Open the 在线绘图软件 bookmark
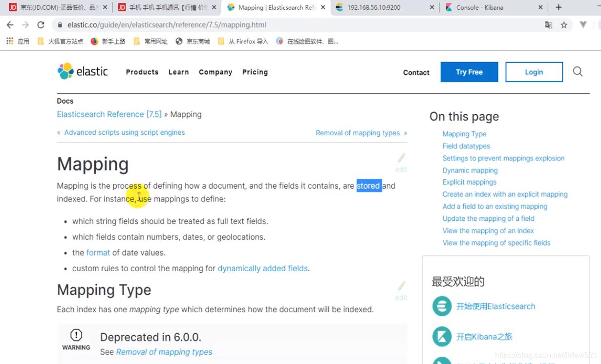This screenshot has height=364, width=601. coord(307,42)
